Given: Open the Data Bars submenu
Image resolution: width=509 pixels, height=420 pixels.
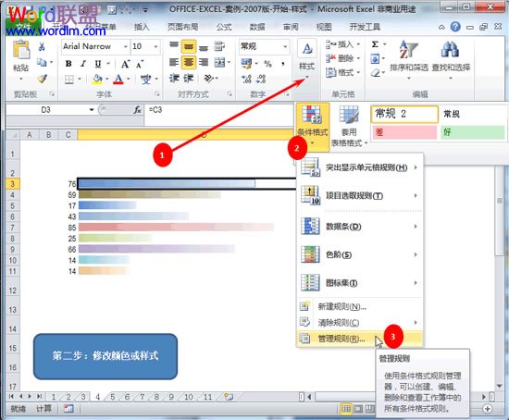Looking at the screenshot, I should [x=360, y=227].
